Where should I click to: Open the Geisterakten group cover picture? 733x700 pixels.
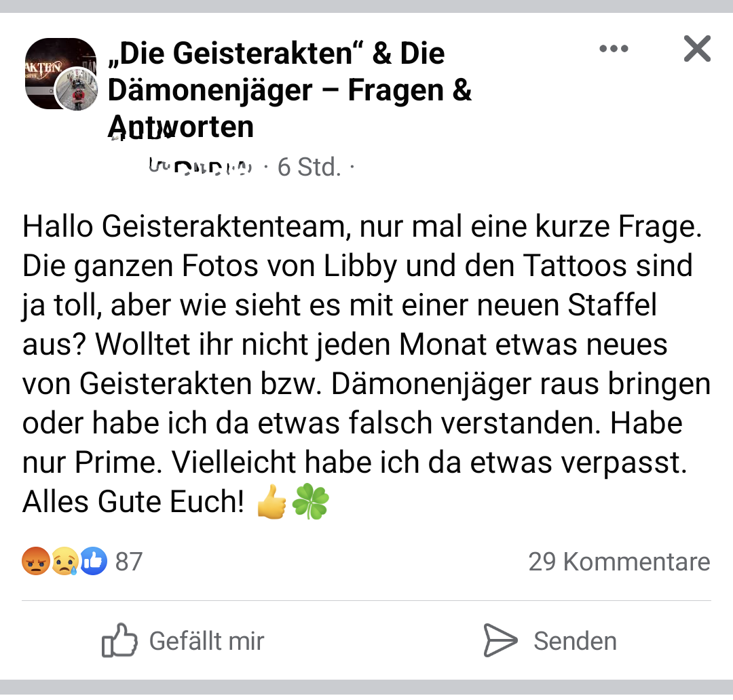[x=54, y=66]
